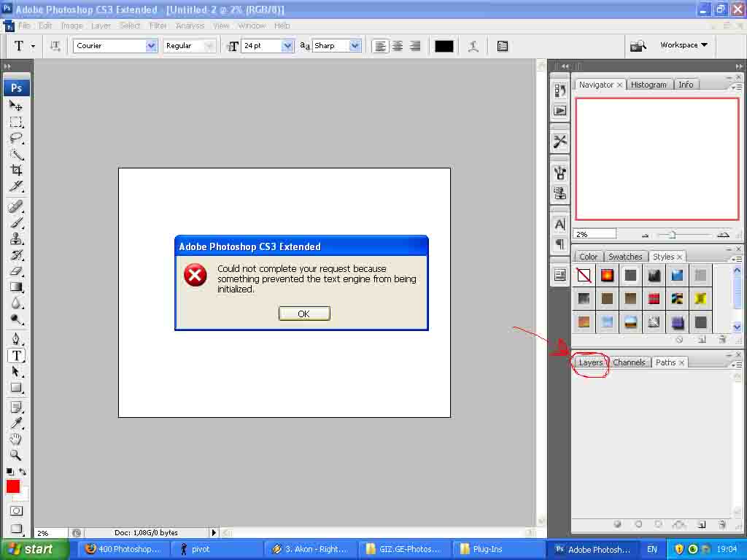Viewport: 747px width, 560px height.
Task: Select the Path Selection tool
Action: 16,371
